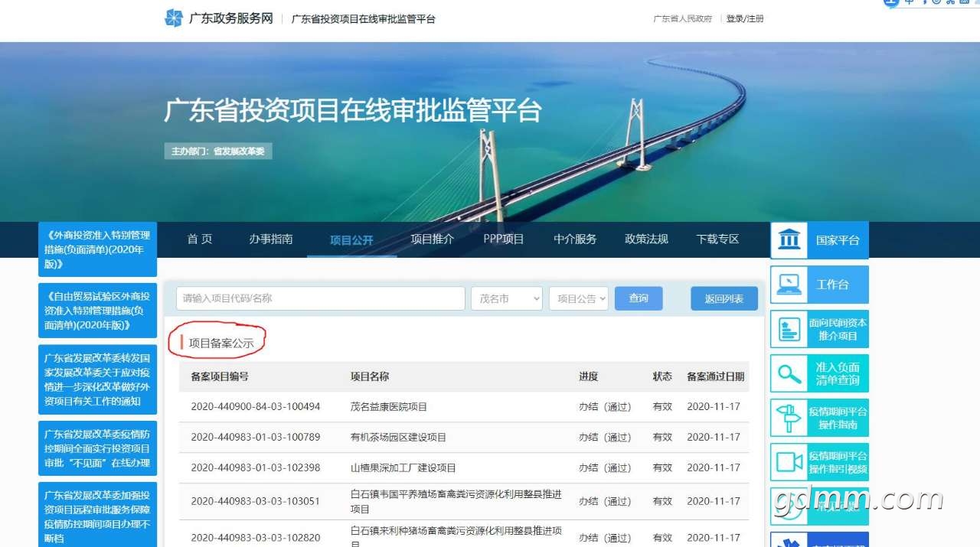Open the 茂名益康医院项目 entry
Image resolution: width=980 pixels, height=547 pixels.
[x=389, y=407]
